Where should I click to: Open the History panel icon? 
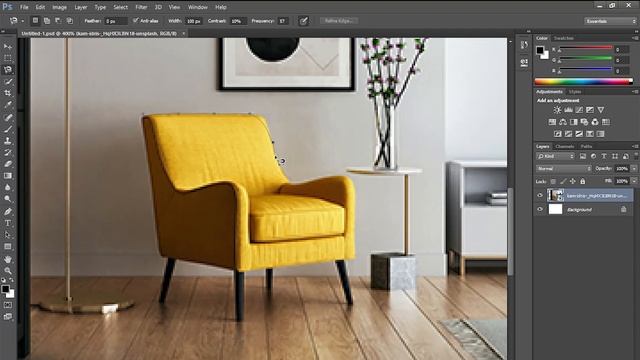(x=524, y=45)
